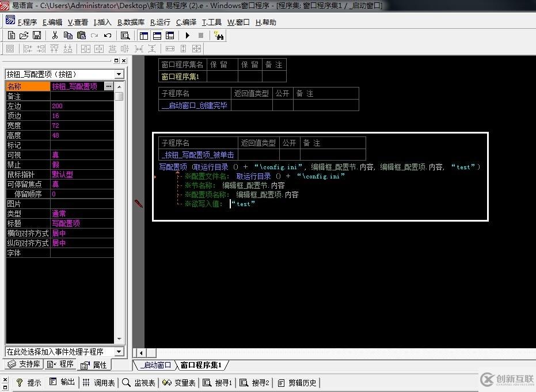Screen dimensions: 536x392
Task: Open the W.窗口 menu
Action: tap(238, 22)
